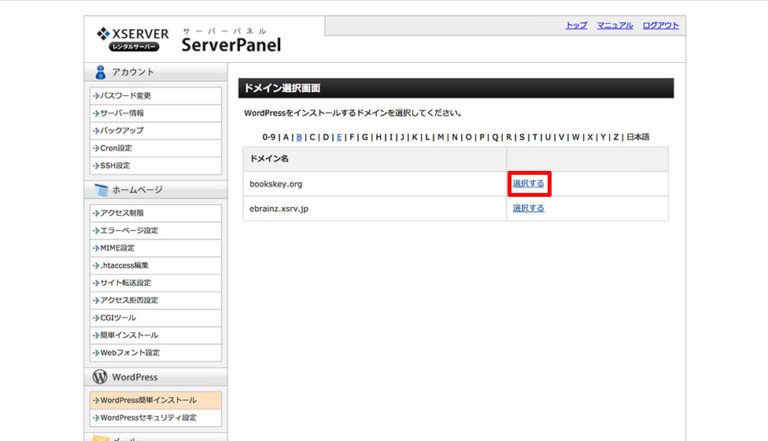Screen dimensions: 768x441
Task: Click the letter A index entry
Action: [286, 137]
